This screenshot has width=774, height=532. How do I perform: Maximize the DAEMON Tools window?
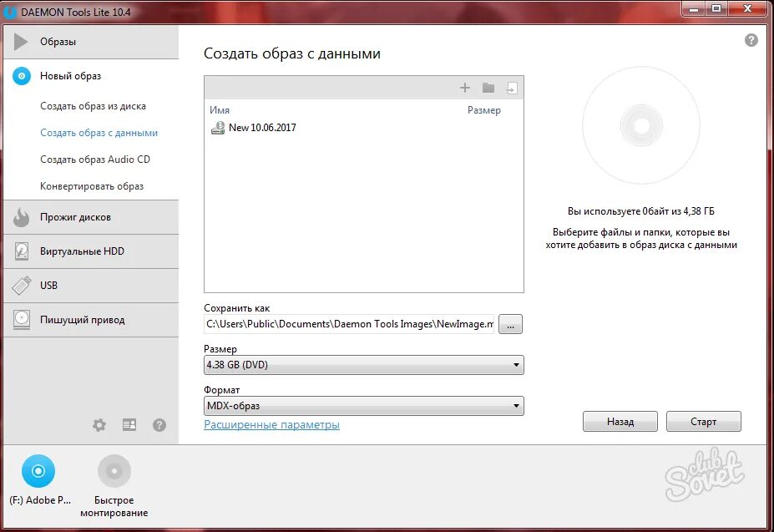[716, 9]
